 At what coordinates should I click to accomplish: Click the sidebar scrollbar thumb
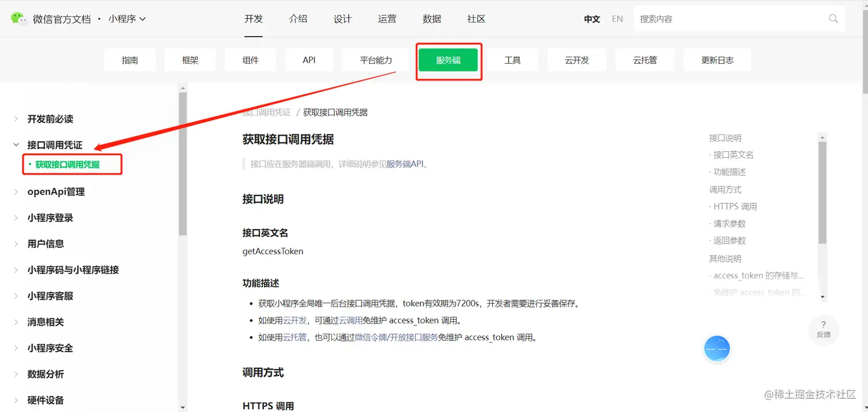click(183, 164)
